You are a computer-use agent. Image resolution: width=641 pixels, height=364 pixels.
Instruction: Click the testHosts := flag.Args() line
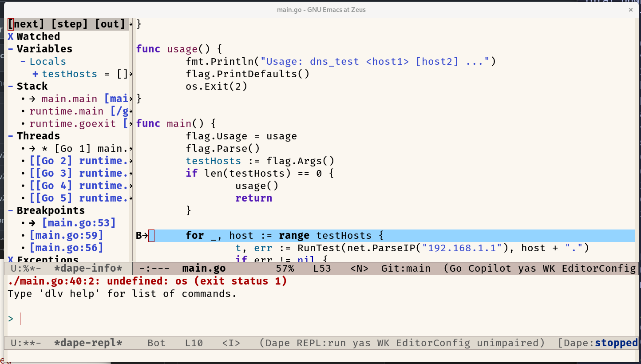pyautogui.click(x=260, y=161)
